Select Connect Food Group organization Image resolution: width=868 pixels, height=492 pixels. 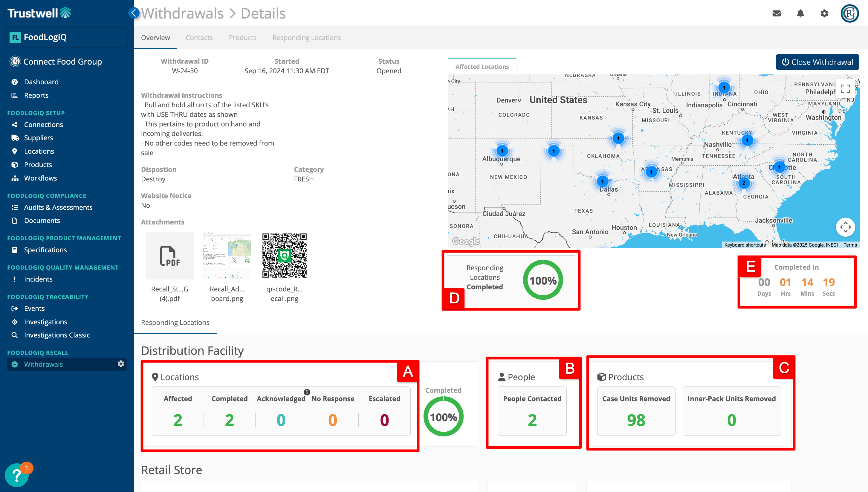click(x=56, y=62)
